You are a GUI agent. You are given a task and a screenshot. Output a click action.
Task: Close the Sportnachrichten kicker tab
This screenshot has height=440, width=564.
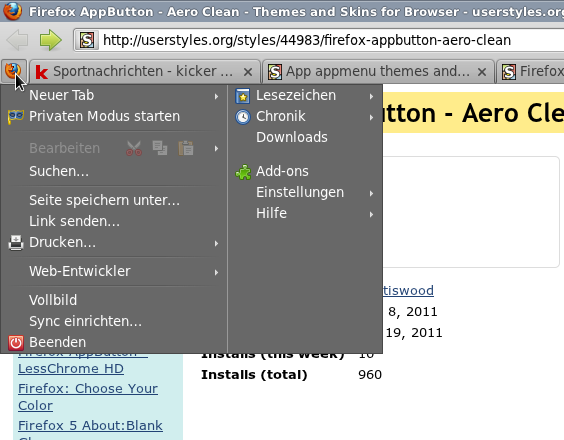click(x=248, y=72)
